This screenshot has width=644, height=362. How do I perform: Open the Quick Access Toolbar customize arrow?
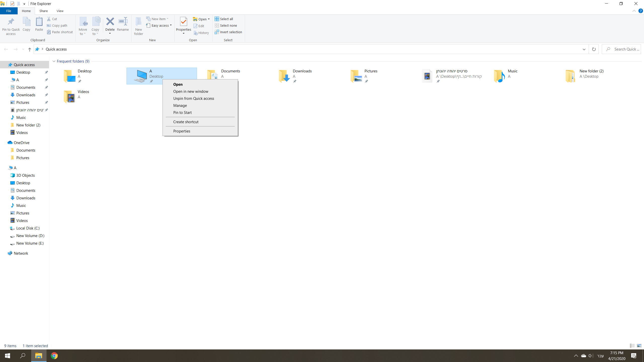(x=24, y=4)
